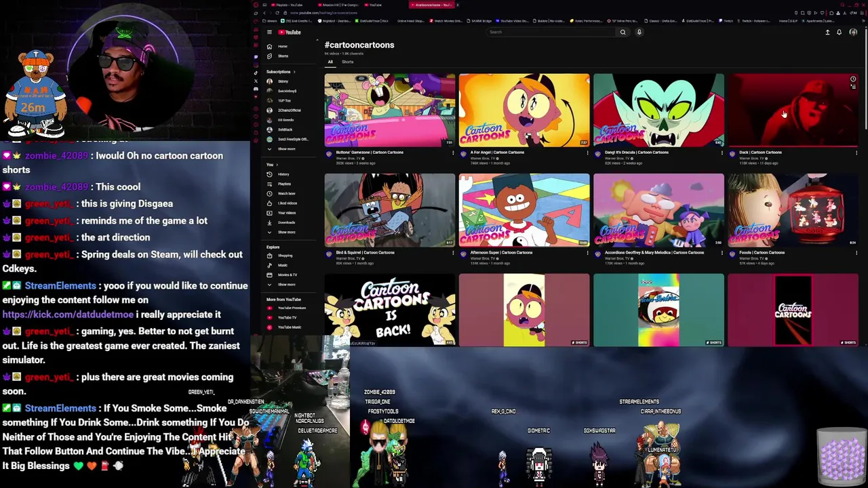Show more under You section
This screenshot has height=488, width=868.
click(x=282, y=232)
